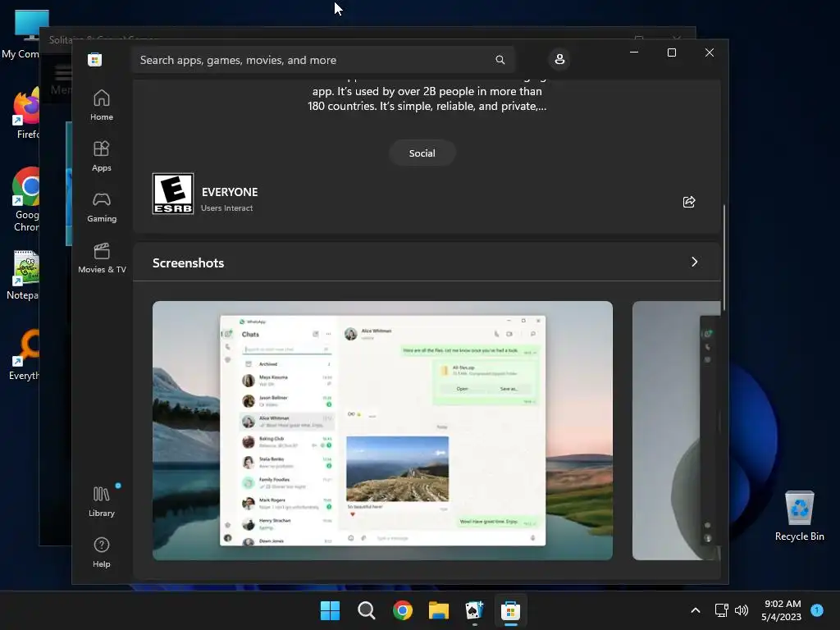The image size is (840, 630).
Task: Click the search box in Microsoft Store
Action: [323, 60]
